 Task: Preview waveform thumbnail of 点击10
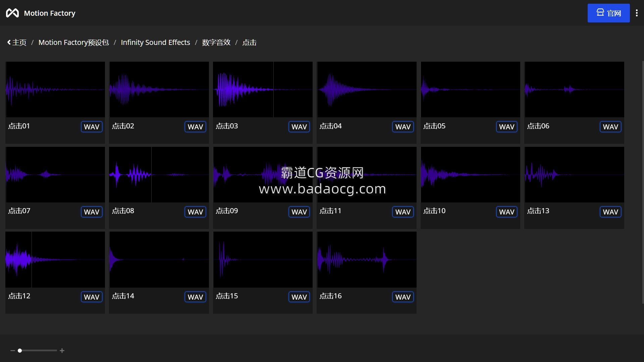click(x=470, y=175)
